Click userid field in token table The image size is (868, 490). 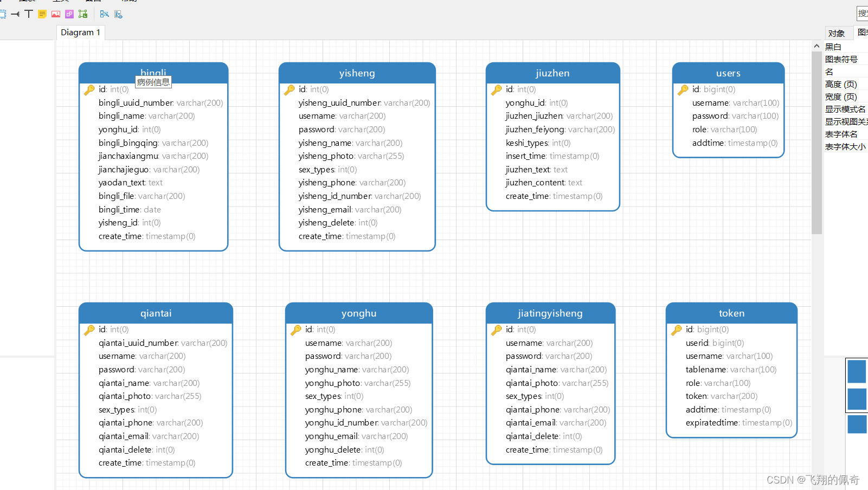715,343
